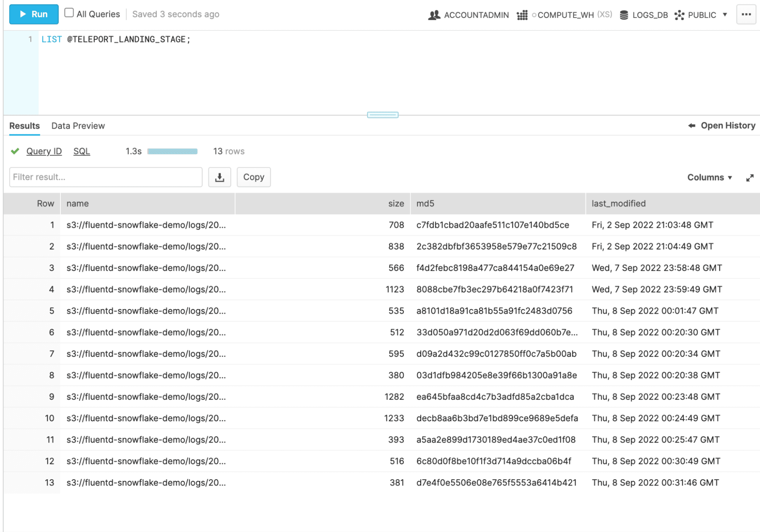
Task: Open the three-dots more options menu
Action: point(746,14)
